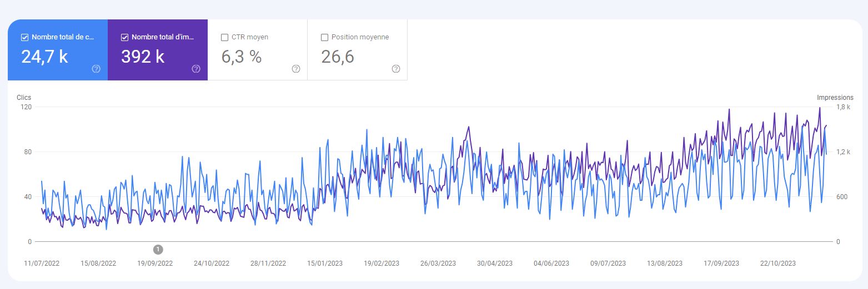The height and width of the screenshot is (289, 868).
Task: Open help icon on Position moyenne card
Action: pos(396,69)
